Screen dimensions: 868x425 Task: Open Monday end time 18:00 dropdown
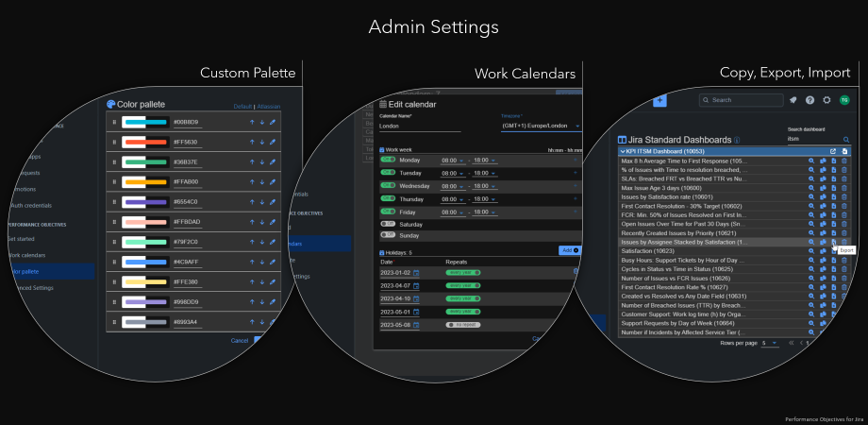[486, 161]
